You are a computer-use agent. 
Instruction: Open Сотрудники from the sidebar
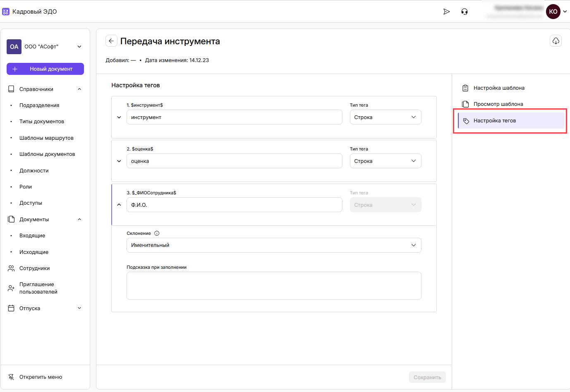[34, 268]
